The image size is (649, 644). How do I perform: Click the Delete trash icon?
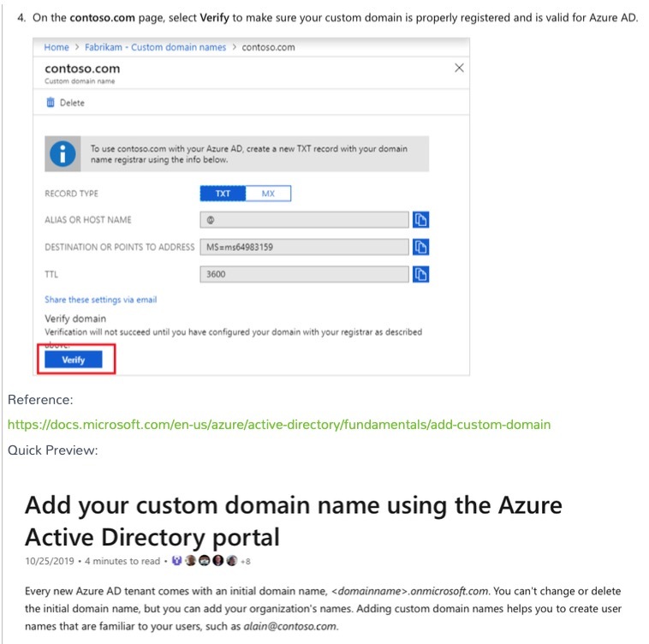[51, 102]
